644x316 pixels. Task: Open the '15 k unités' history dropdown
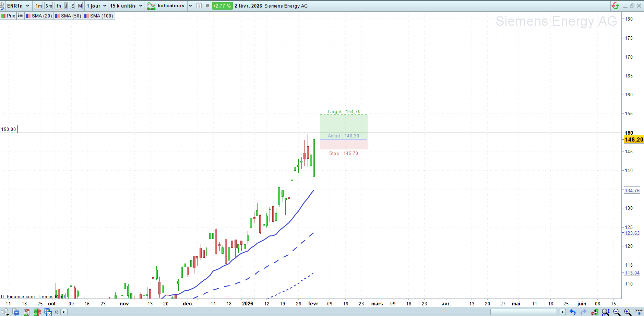tap(126, 6)
